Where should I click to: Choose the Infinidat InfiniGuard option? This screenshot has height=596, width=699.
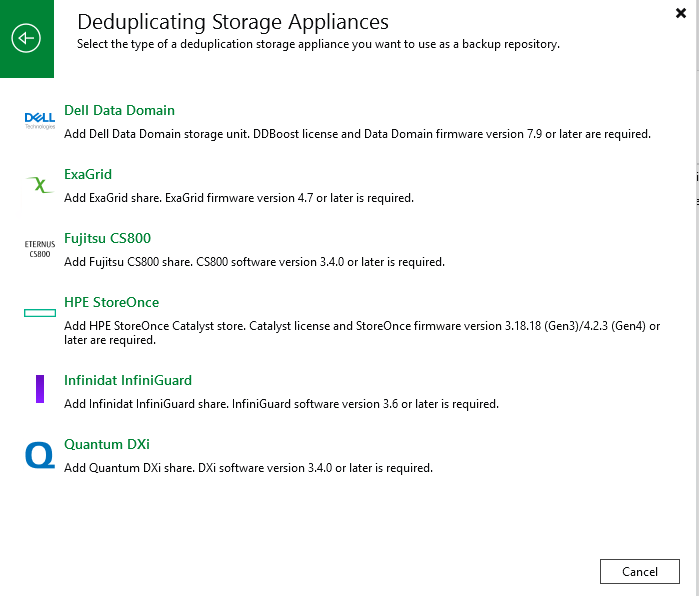click(x=127, y=380)
